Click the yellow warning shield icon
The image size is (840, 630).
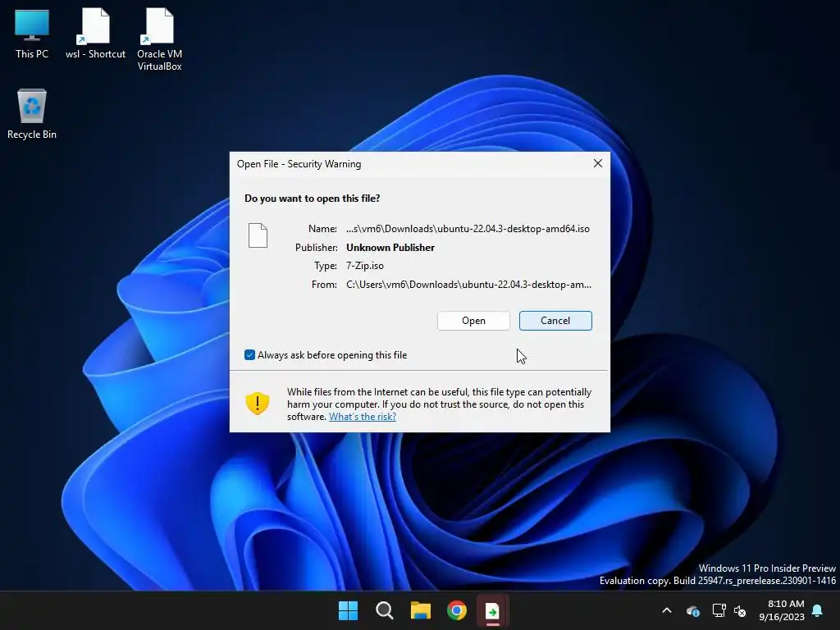tap(257, 404)
